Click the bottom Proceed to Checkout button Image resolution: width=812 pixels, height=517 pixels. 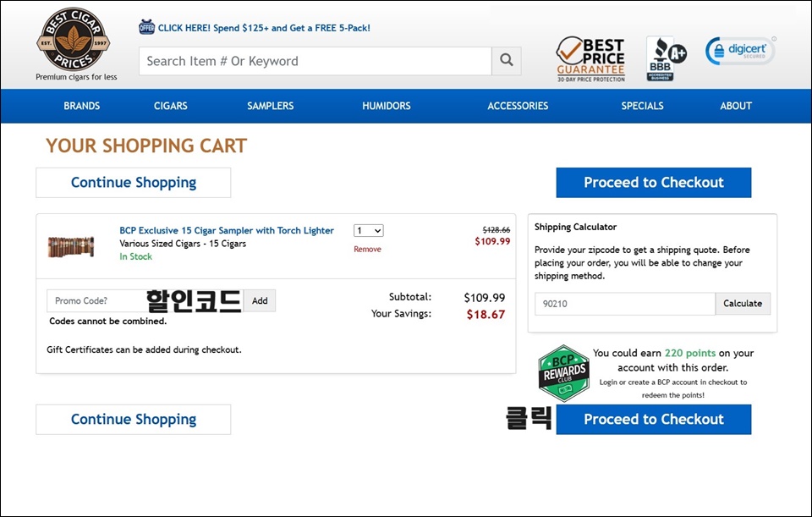tap(654, 419)
